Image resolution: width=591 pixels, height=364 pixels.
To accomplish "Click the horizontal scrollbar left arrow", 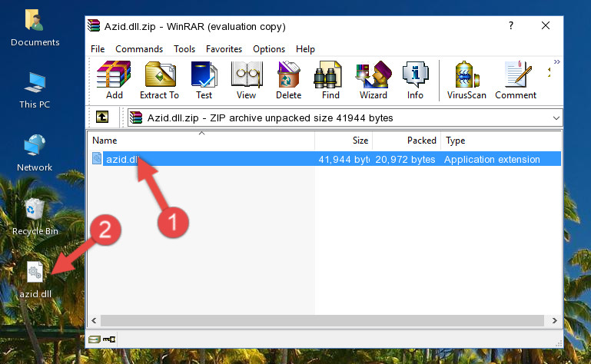I will pos(94,321).
